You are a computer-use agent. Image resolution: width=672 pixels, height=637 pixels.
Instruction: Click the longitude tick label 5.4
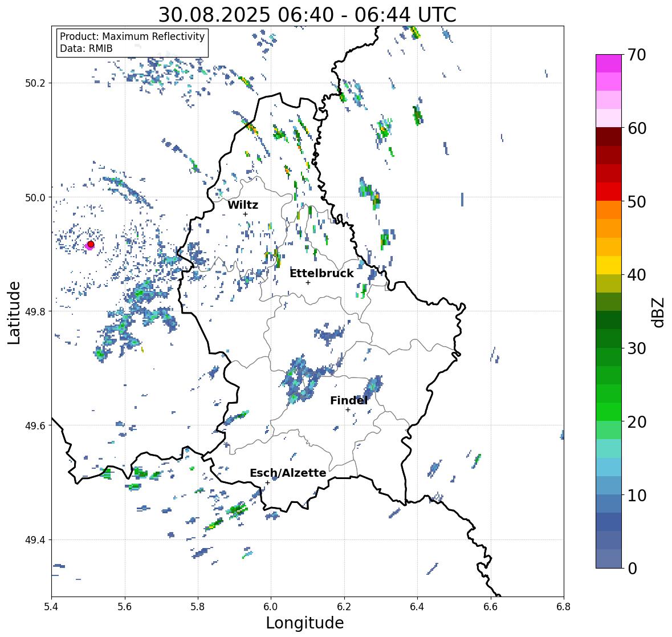click(51, 607)
